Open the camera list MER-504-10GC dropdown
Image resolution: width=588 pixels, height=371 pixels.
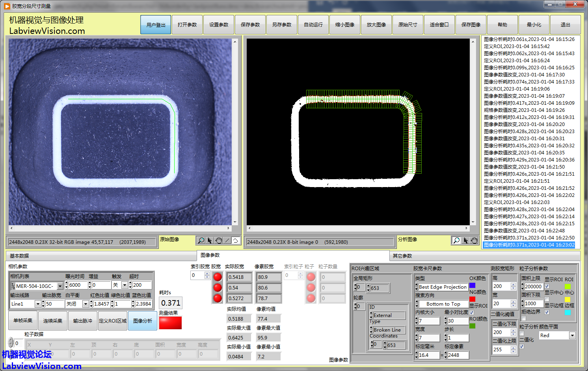pos(60,286)
